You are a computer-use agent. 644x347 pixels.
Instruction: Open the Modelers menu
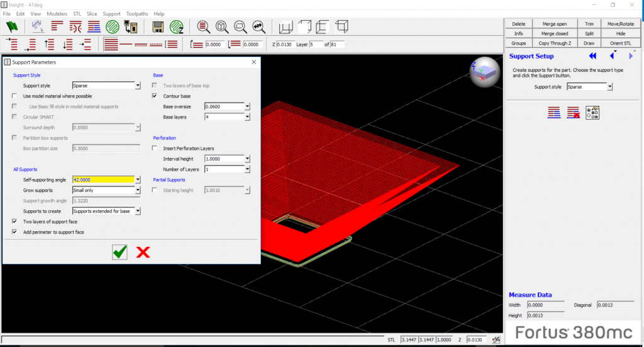pyautogui.click(x=57, y=13)
